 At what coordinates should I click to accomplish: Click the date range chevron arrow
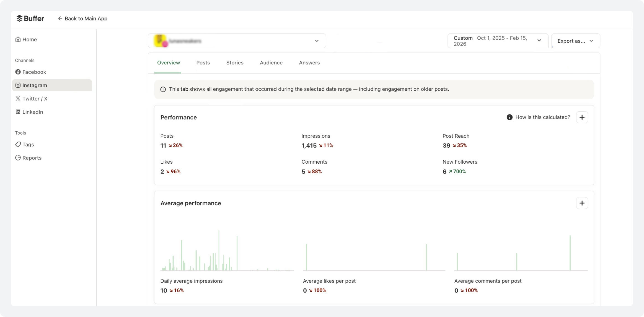click(539, 40)
